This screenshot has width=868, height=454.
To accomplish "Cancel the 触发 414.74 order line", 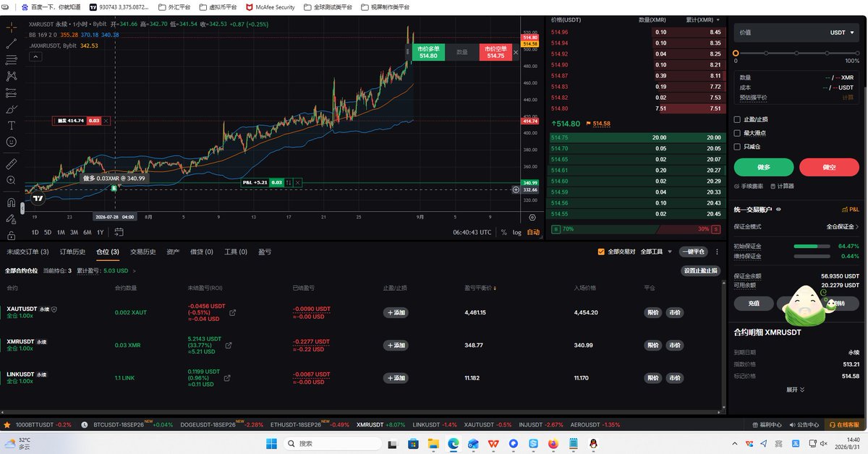I will pyautogui.click(x=106, y=121).
